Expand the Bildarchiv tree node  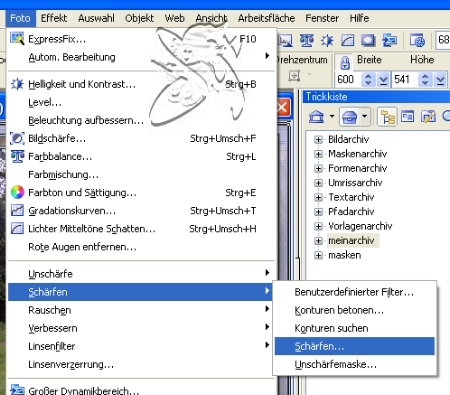(318, 139)
